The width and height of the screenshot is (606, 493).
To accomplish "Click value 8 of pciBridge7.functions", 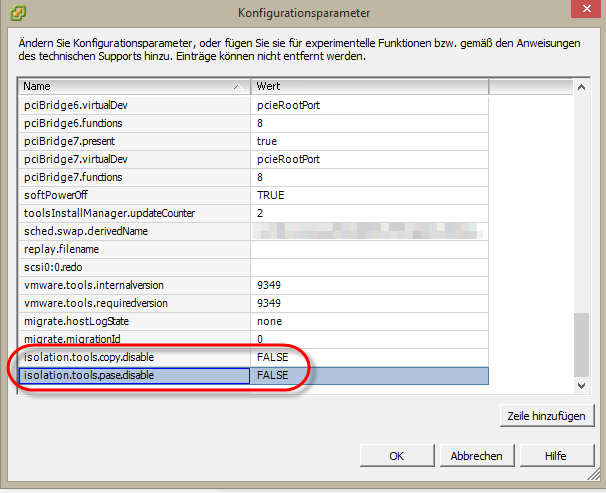I will [x=370, y=177].
